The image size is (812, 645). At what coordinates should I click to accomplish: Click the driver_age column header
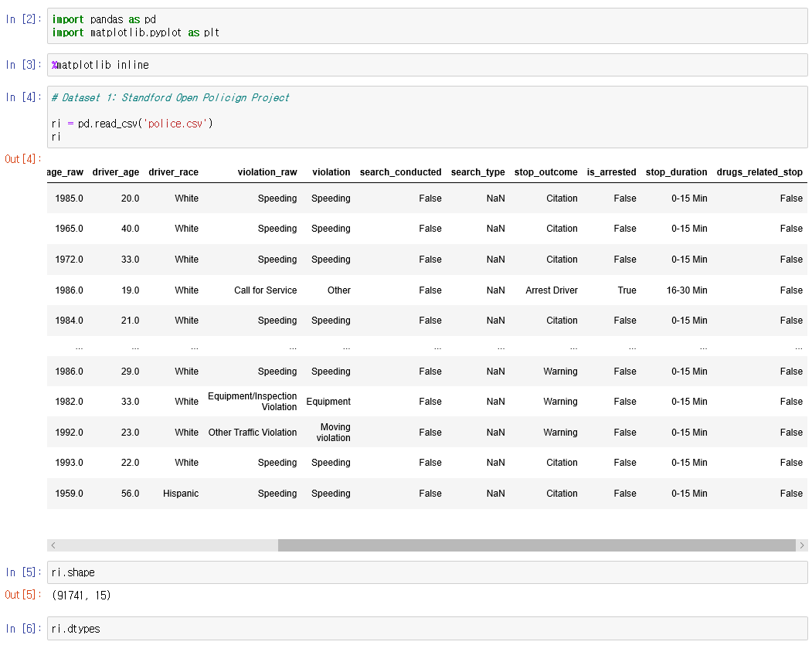[115, 172]
